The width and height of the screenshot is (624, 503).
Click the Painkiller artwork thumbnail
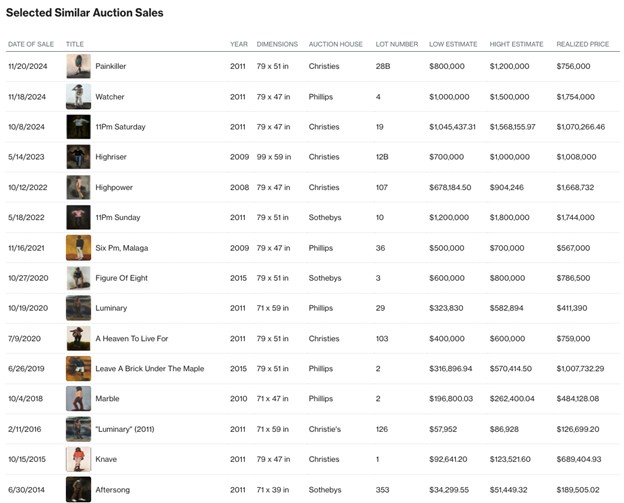(x=78, y=66)
